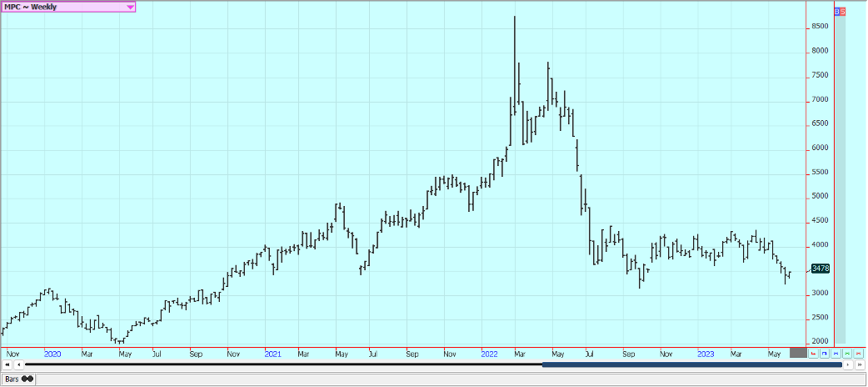The height and width of the screenshot is (387, 868).
Task: Select the Bars study tab
Action: point(18,379)
